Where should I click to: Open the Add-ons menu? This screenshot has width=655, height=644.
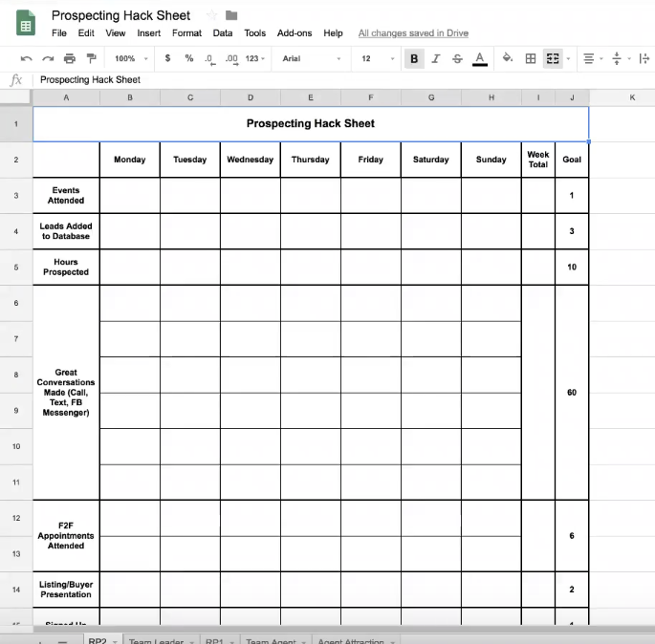(x=295, y=33)
